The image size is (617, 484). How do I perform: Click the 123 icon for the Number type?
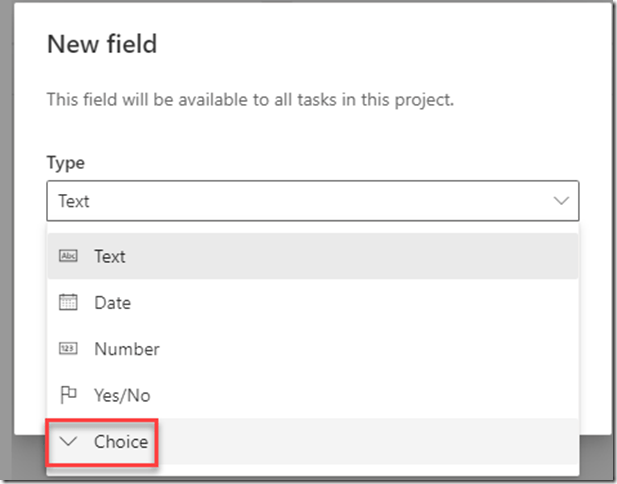coord(69,349)
